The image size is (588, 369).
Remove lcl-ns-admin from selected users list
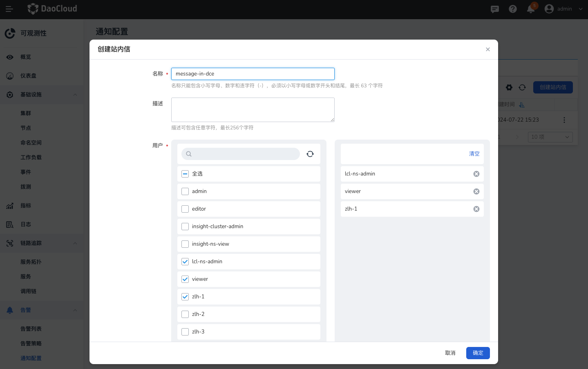(476, 174)
